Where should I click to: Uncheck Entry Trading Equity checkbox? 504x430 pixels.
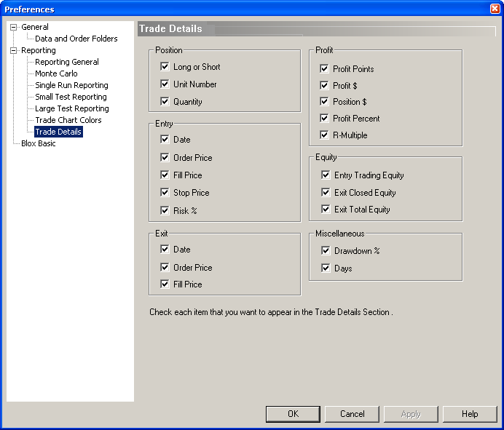[x=326, y=175]
